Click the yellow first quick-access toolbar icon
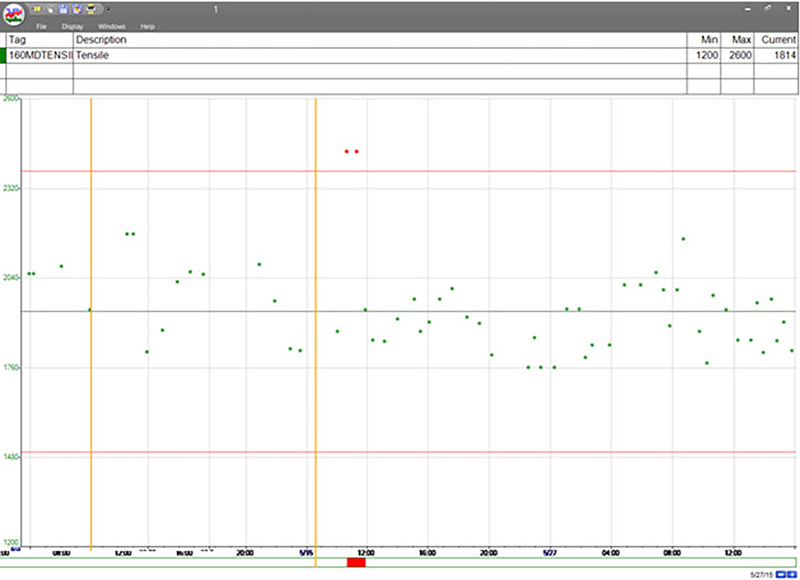This screenshot has height=580, width=800. [37, 9]
